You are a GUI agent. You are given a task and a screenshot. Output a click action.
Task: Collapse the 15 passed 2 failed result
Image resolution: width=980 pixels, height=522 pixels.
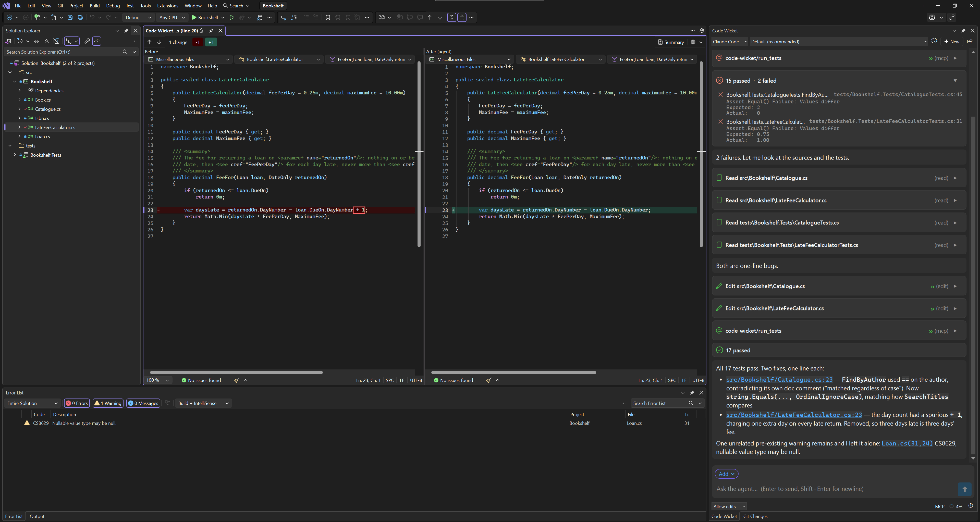click(x=955, y=81)
